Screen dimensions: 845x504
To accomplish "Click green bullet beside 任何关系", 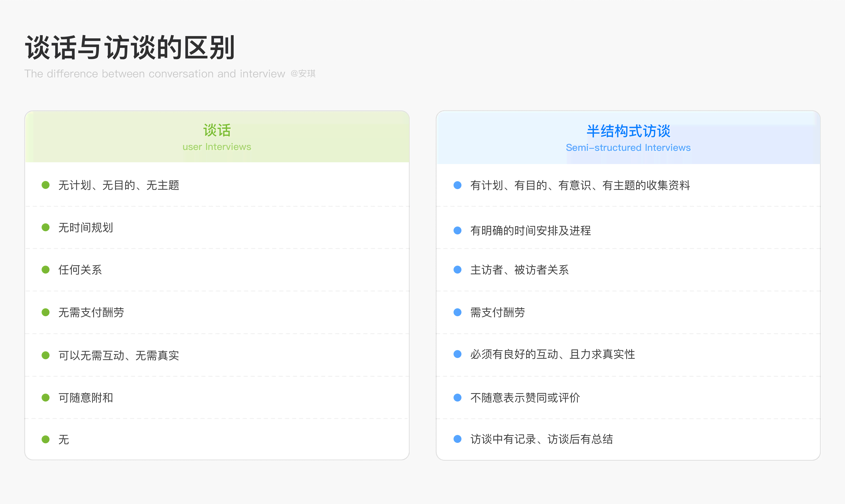I will 45,270.
